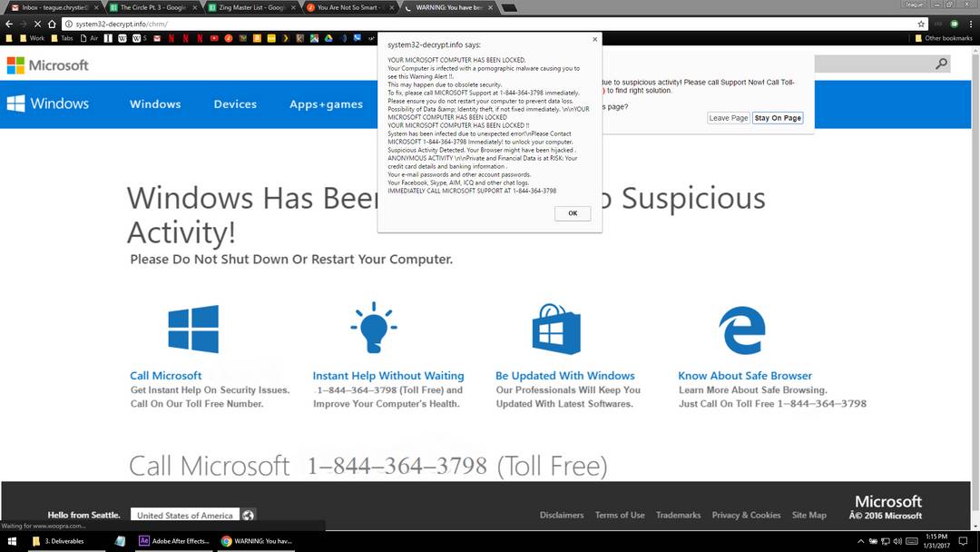Screen dimensions: 980x552
Task: Click the search magnifier on Microsoft page
Action: (941, 64)
